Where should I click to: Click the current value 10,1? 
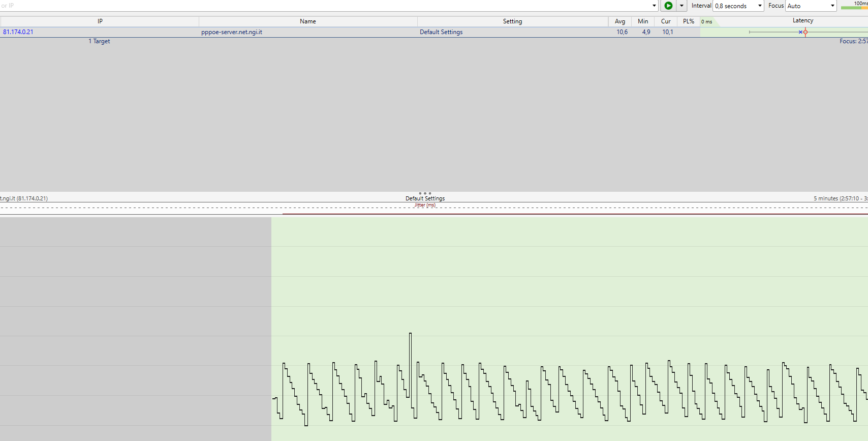(x=668, y=32)
